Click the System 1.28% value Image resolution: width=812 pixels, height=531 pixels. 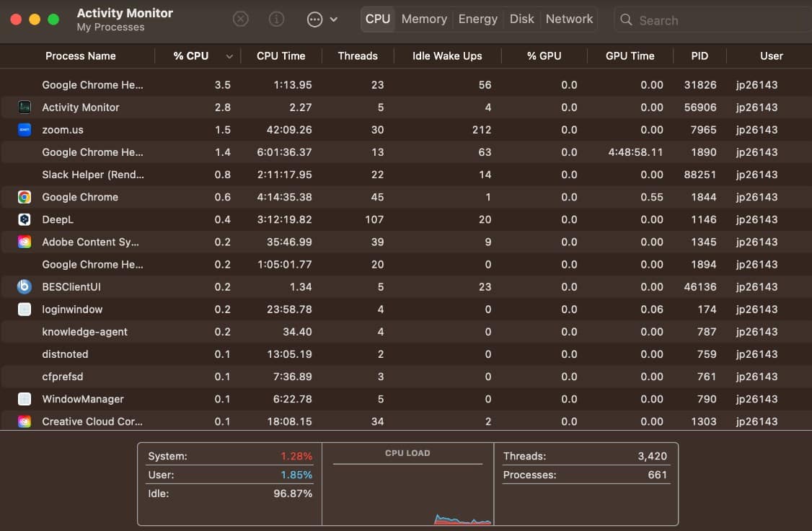pyautogui.click(x=296, y=457)
